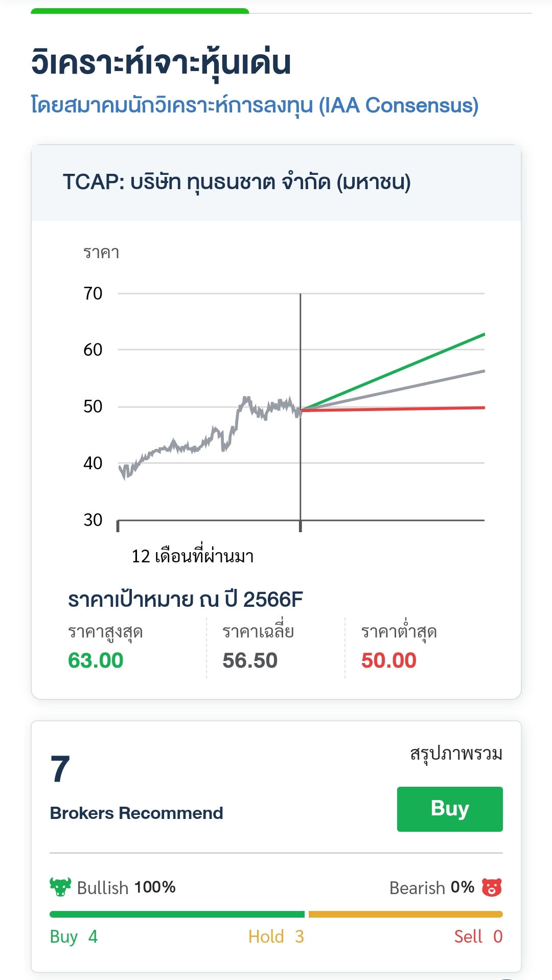Click the red low-target projection line
This screenshot has width=552, height=980.
393,409
